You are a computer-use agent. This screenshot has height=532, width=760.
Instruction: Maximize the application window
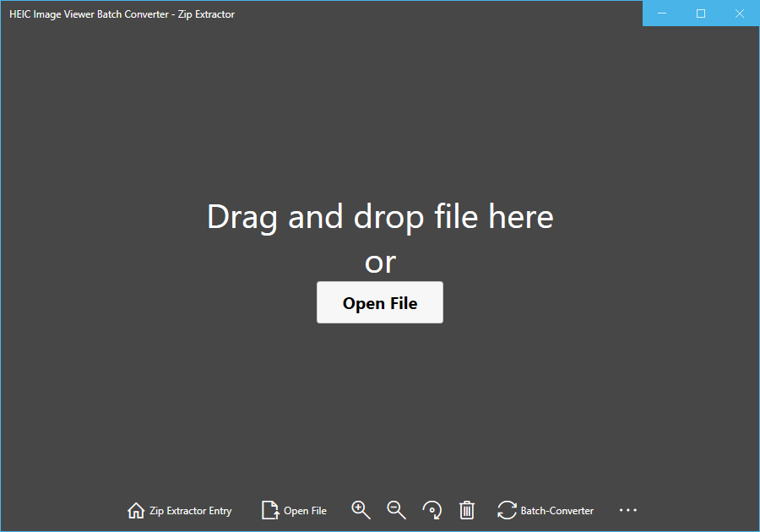(x=701, y=14)
